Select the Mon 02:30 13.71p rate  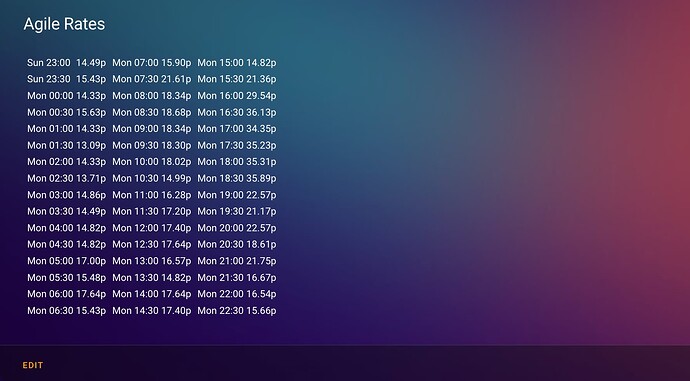66,179
